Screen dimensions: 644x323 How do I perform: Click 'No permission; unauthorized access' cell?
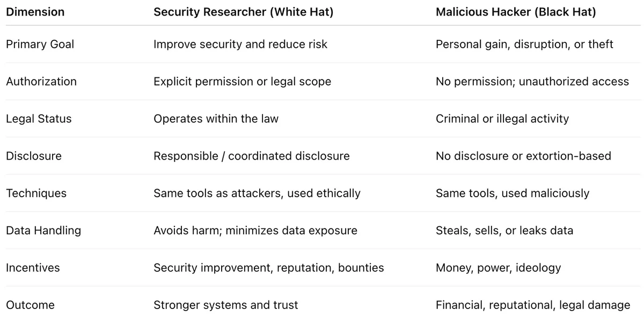pos(532,81)
